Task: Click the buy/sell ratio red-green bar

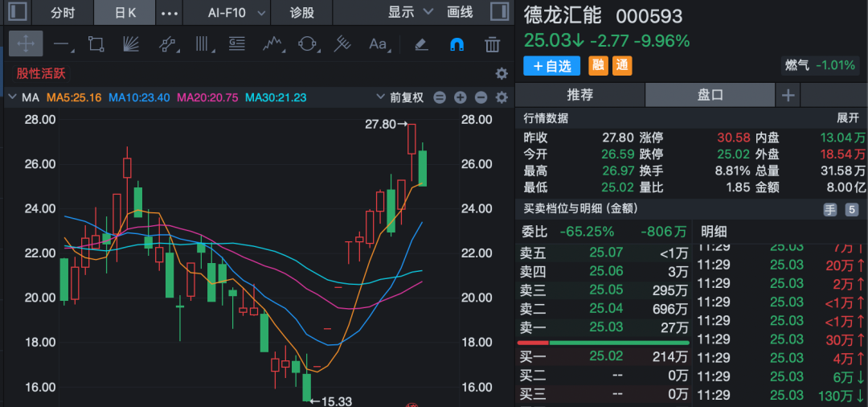Action: pyautogui.click(x=604, y=343)
